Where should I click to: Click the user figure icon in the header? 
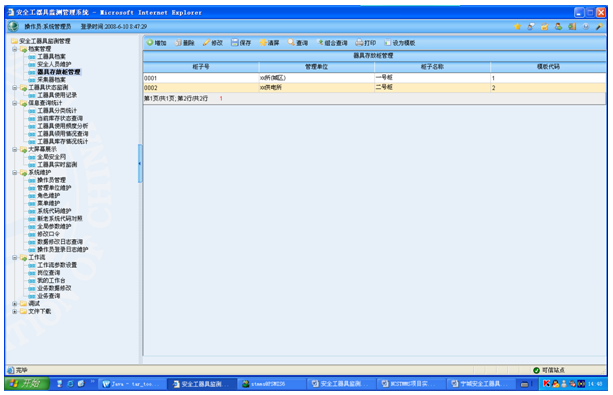point(558,27)
